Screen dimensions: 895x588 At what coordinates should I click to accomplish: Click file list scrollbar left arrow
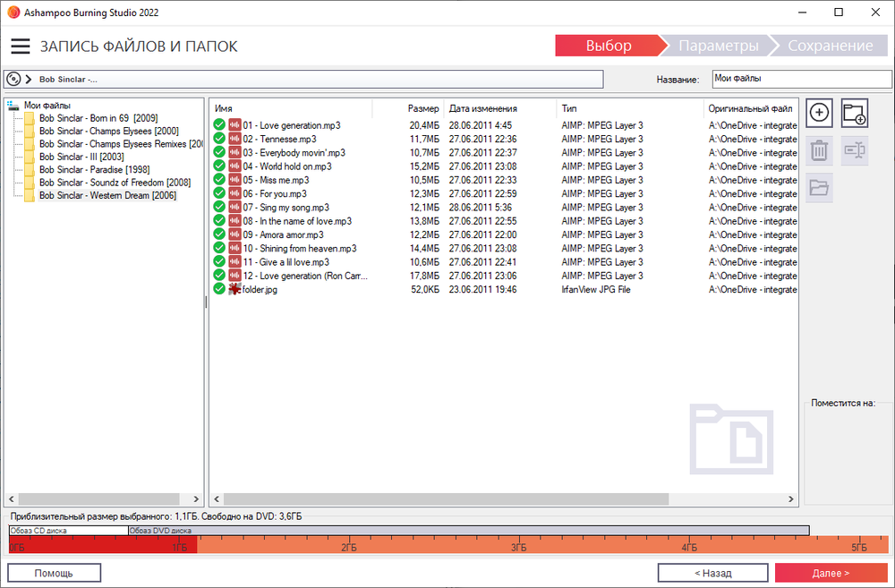(217, 499)
